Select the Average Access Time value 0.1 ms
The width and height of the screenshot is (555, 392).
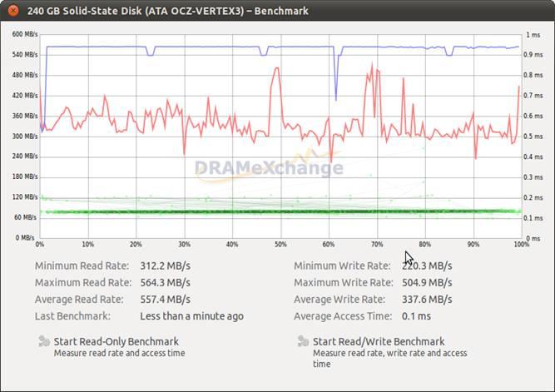(416, 316)
